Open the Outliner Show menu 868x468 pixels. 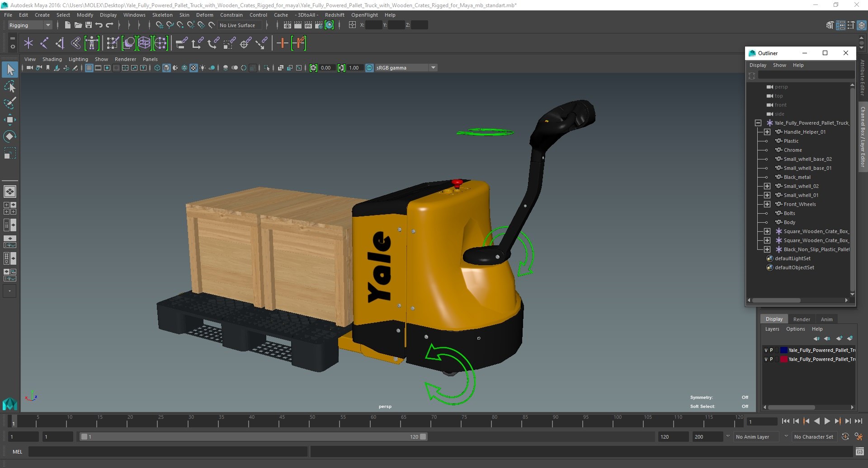pos(779,65)
